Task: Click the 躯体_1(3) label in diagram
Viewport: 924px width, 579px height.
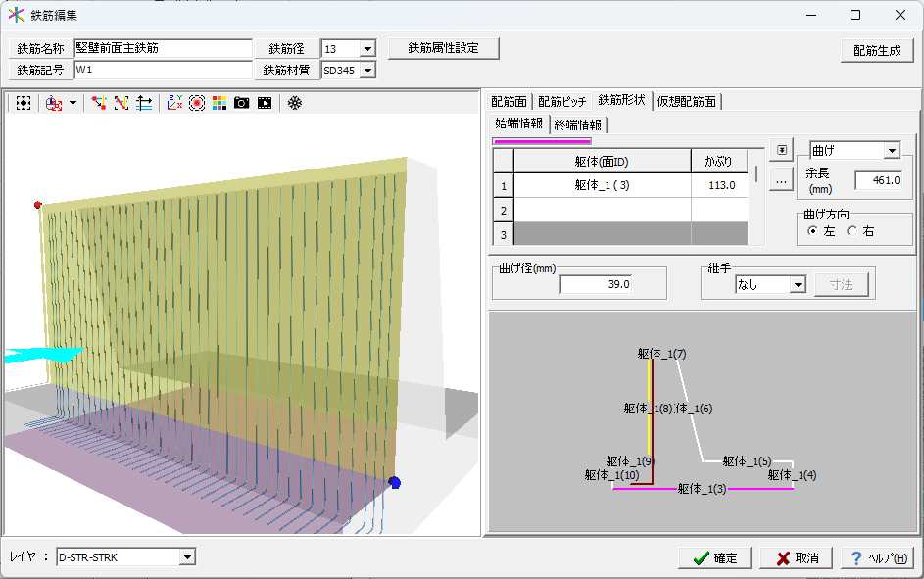Action: 702,488
